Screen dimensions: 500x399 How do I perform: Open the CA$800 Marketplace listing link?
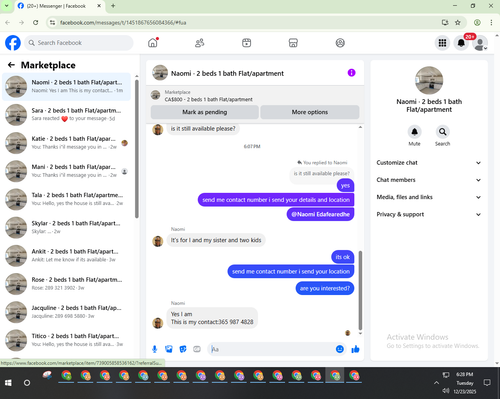click(208, 99)
